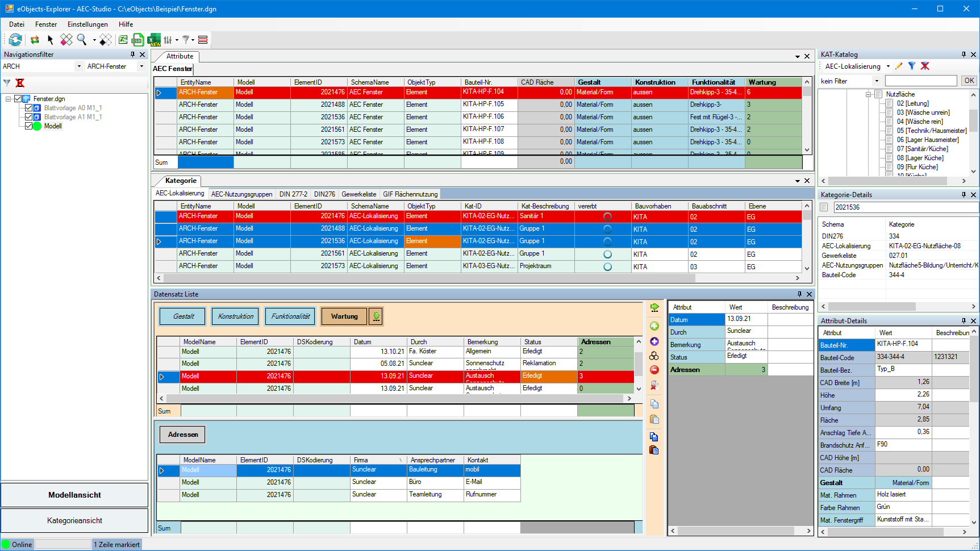Collapse the Nutzfläche catalog node
Viewport: 980px width, 551px height.
868,94
